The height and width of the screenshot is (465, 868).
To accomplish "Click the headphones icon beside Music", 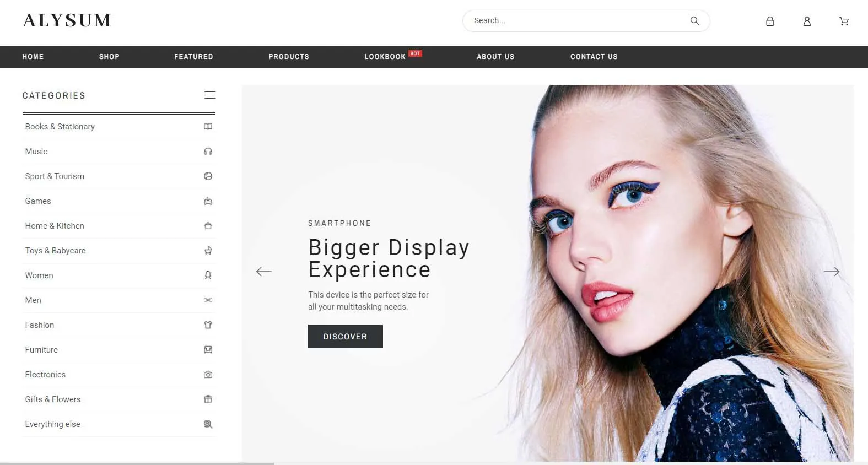I will [x=208, y=152].
